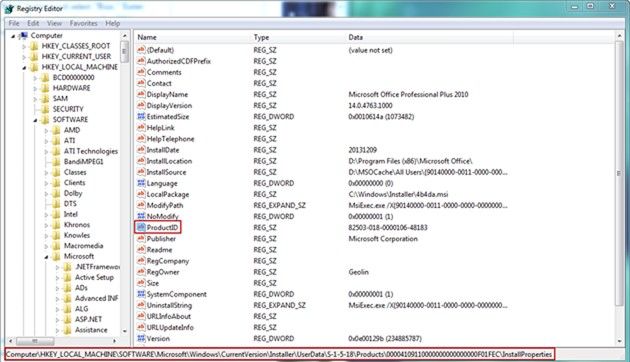The width and height of the screenshot is (630, 362).
Task: Select the Khronos key in tree
Action: [x=77, y=225]
